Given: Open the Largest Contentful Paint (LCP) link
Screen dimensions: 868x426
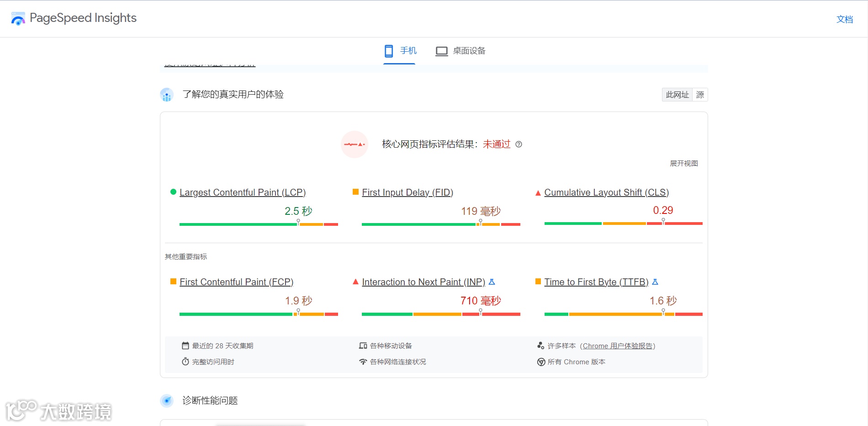Looking at the screenshot, I should pos(243,192).
